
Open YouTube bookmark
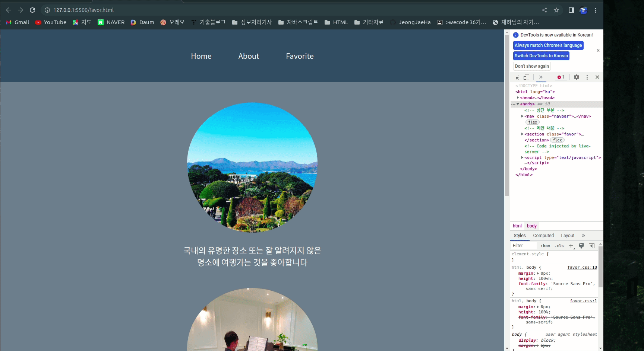(x=51, y=22)
